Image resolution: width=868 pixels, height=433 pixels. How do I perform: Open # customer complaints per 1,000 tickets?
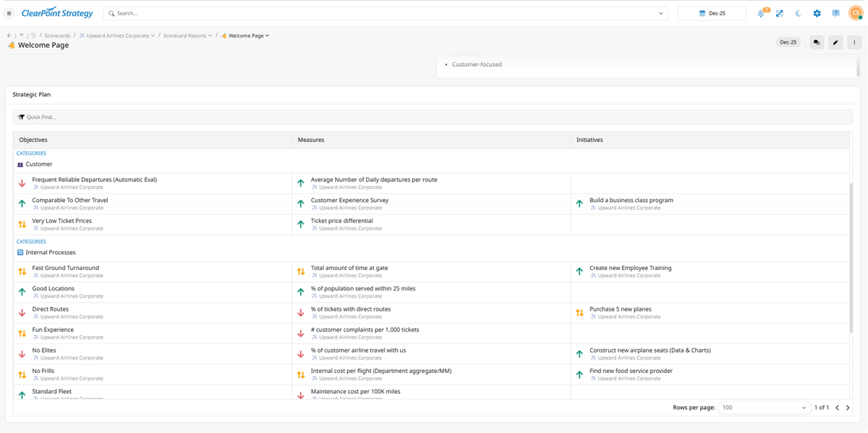point(365,329)
